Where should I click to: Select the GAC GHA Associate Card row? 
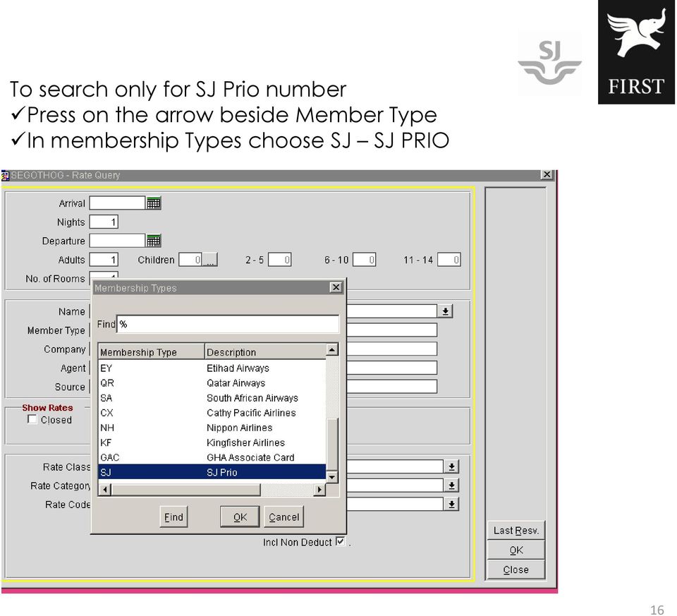pos(212,457)
